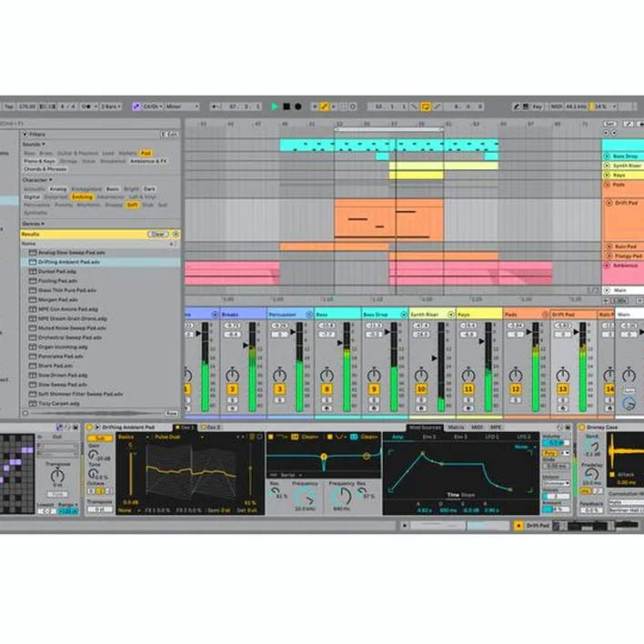
Task: Expand the Character filter group
Action: point(37,180)
